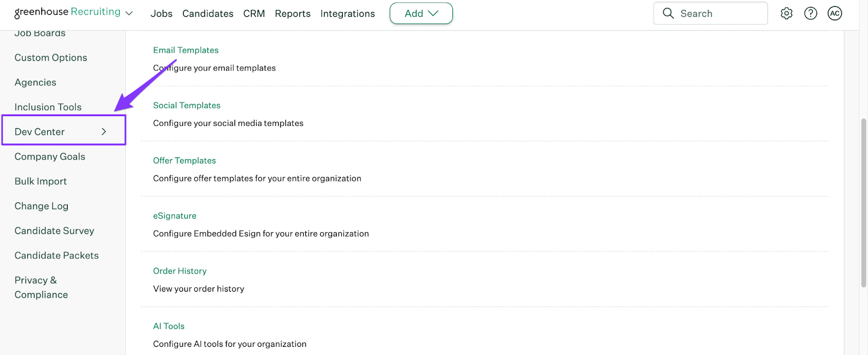
Task: Select Inclusion Tools in the sidebar
Action: coord(48,107)
